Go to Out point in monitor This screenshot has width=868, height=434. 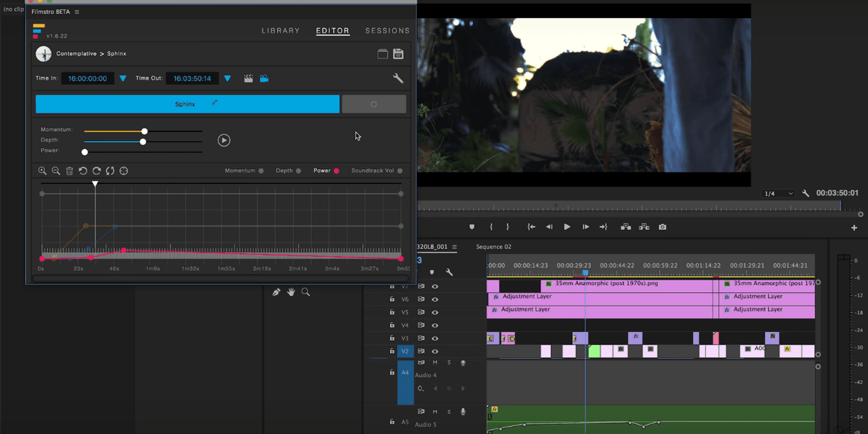[603, 226]
